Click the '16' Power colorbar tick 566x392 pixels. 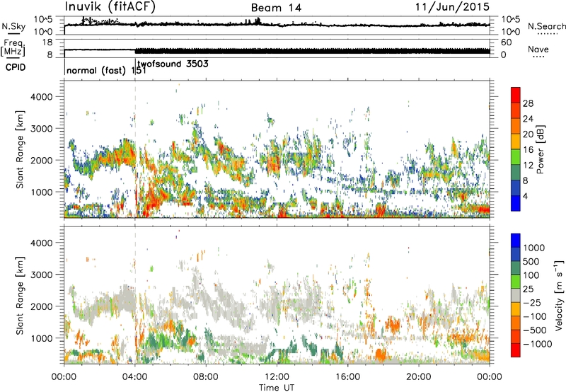pos(528,150)
